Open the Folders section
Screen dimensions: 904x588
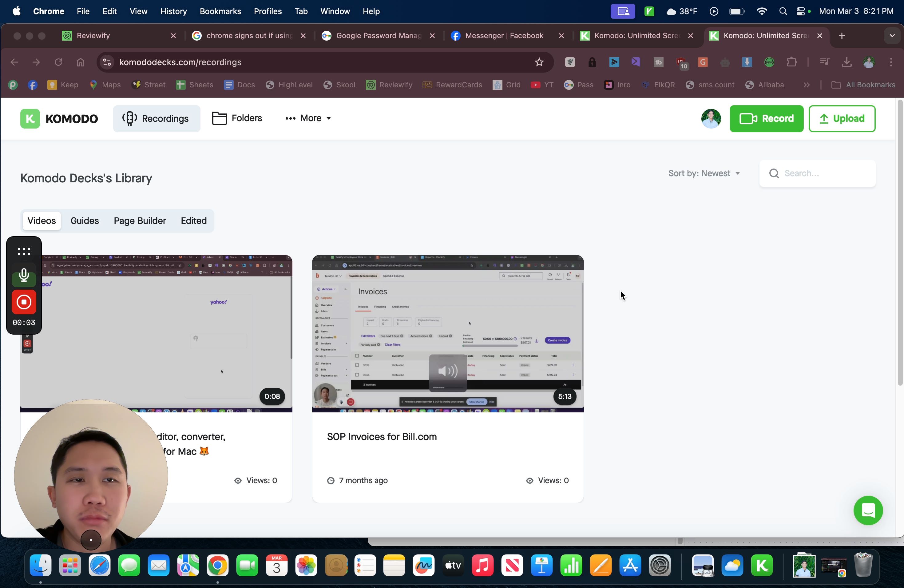tap(237, 118)
